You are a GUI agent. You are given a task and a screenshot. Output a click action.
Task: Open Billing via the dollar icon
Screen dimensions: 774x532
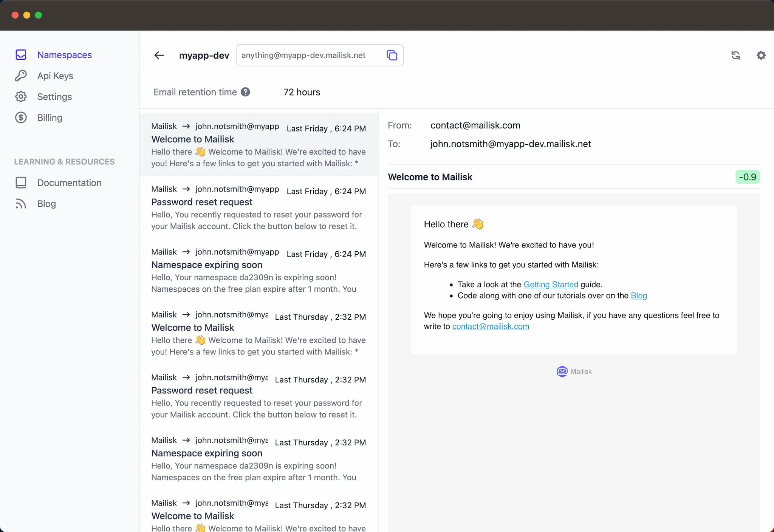[x=21, y=118]
